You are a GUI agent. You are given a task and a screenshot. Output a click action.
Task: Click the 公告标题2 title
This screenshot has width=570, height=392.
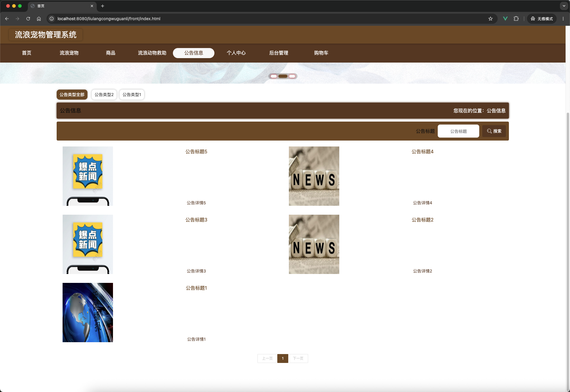[423, 220]
